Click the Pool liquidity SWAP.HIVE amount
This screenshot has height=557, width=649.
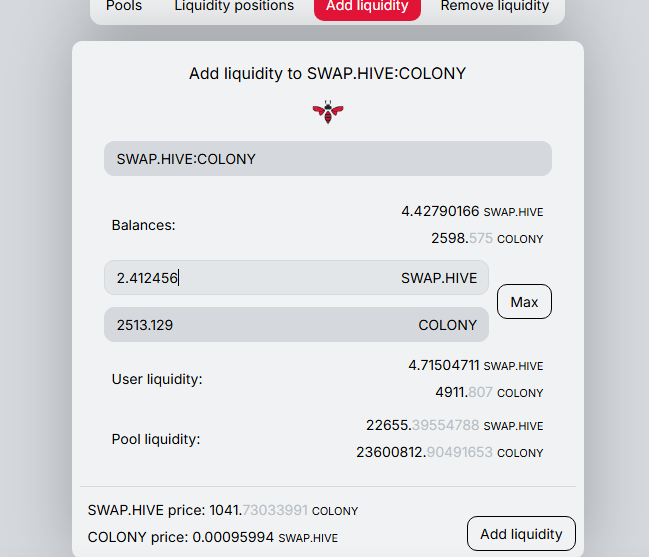click(x=454, y=425)
